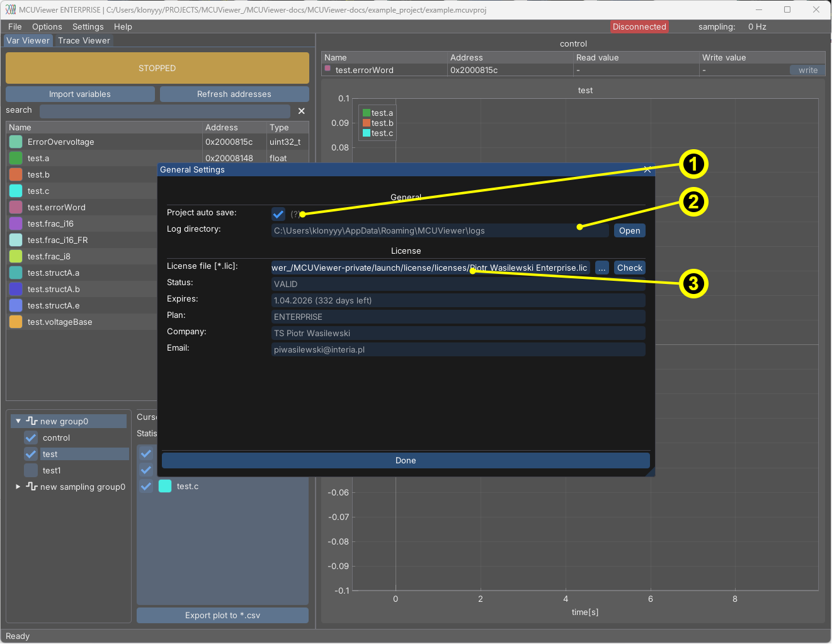The width and height of the screenshot is (832, 644).
Task: Click the test.structA.a color swatch
Action: [16, 273]
